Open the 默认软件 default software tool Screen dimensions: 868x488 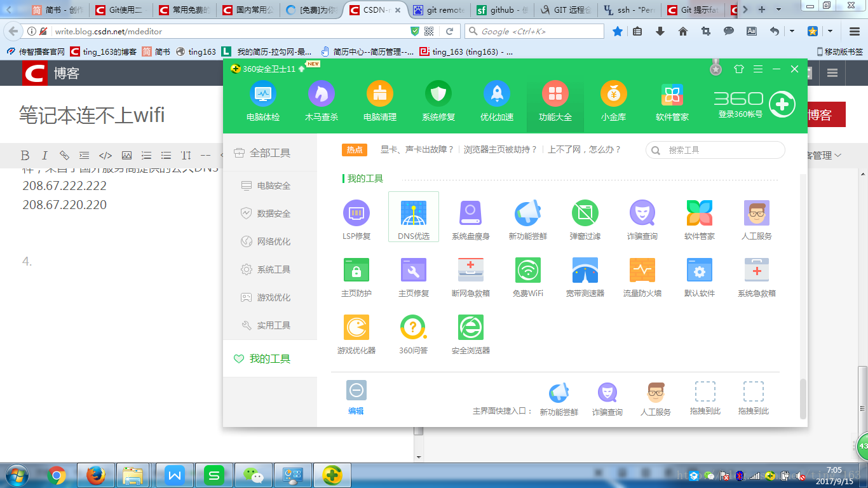[700, 276]
